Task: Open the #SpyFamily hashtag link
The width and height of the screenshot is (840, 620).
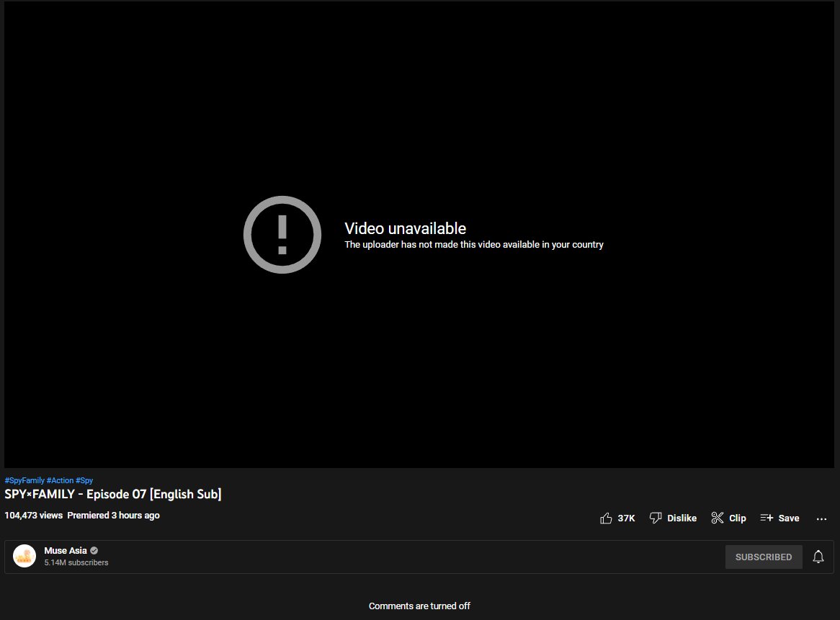Action: [24, 480]
